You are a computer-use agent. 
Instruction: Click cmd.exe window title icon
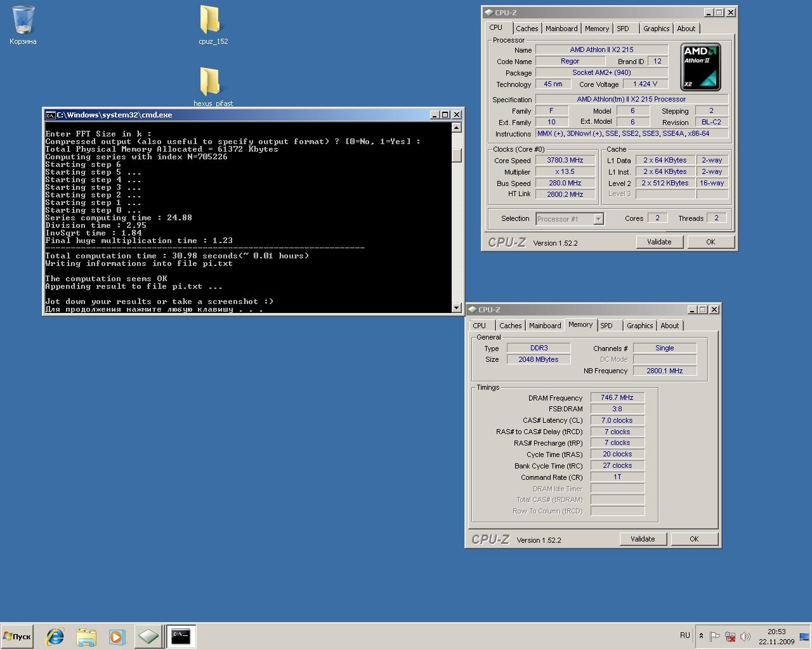click(x=50, y=115)
